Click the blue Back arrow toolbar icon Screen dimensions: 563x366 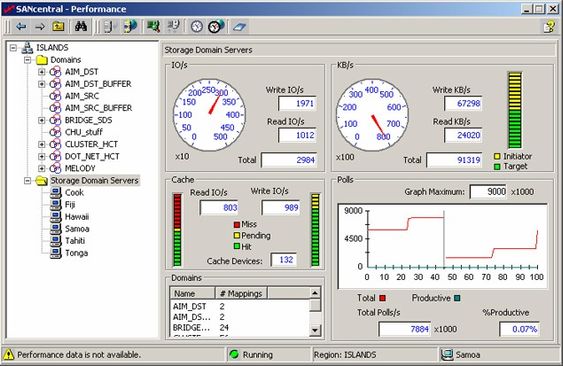coord(21,27)
